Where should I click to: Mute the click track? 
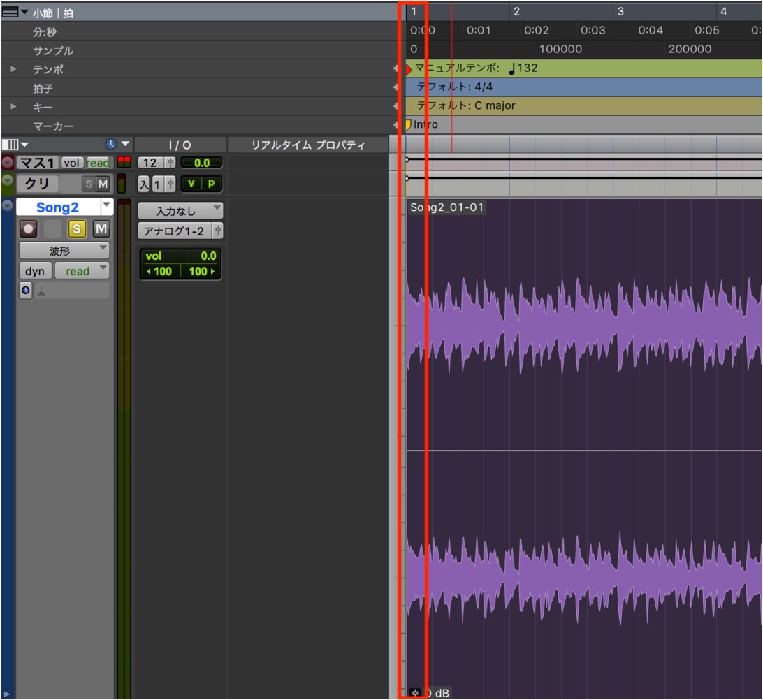(x=103, y=184)
